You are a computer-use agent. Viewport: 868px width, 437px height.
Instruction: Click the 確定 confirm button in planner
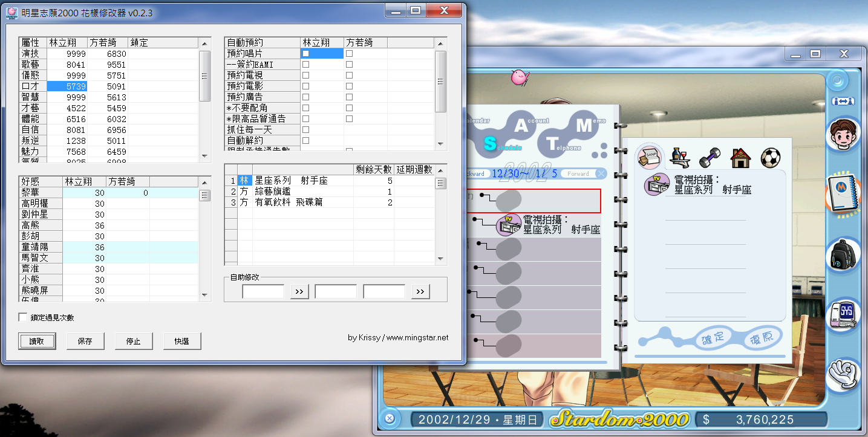coord(713,337)
